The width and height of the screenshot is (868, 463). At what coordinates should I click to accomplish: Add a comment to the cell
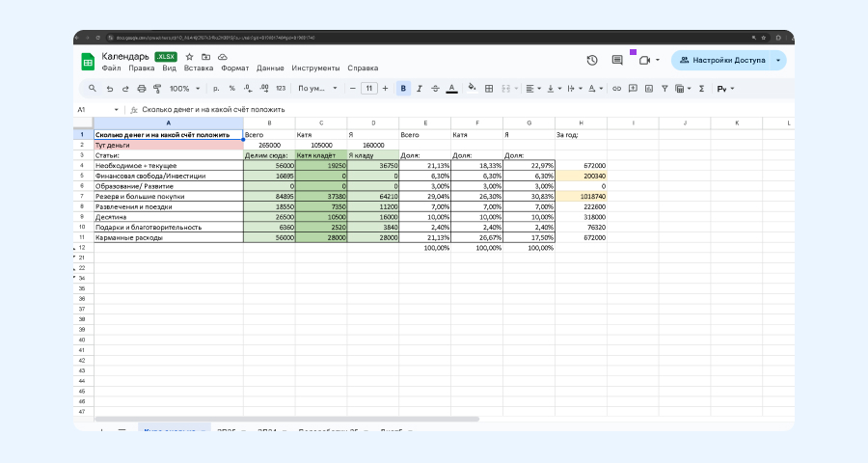(633, 89)
